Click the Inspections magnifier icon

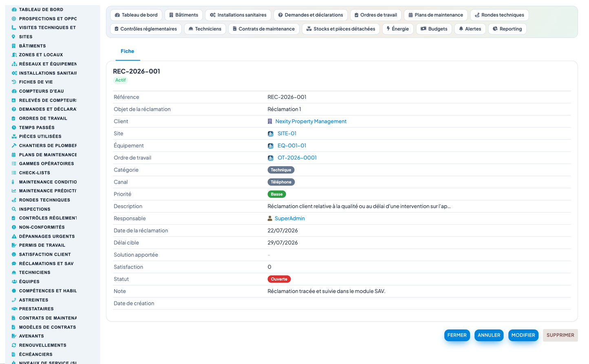pos(14,209)
